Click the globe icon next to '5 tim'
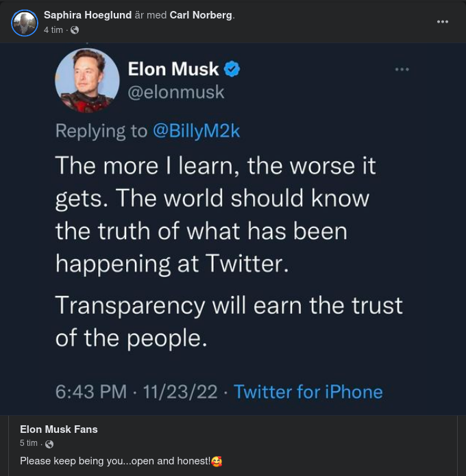The width and height of the screenshot is (466, 476). pos(49,444)
